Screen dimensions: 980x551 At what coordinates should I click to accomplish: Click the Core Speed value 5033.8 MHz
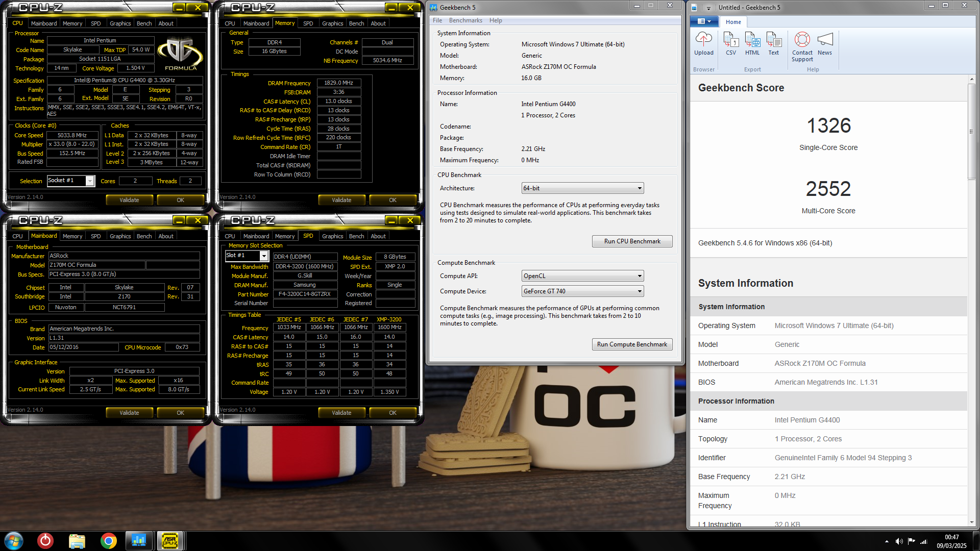point(72,136)
